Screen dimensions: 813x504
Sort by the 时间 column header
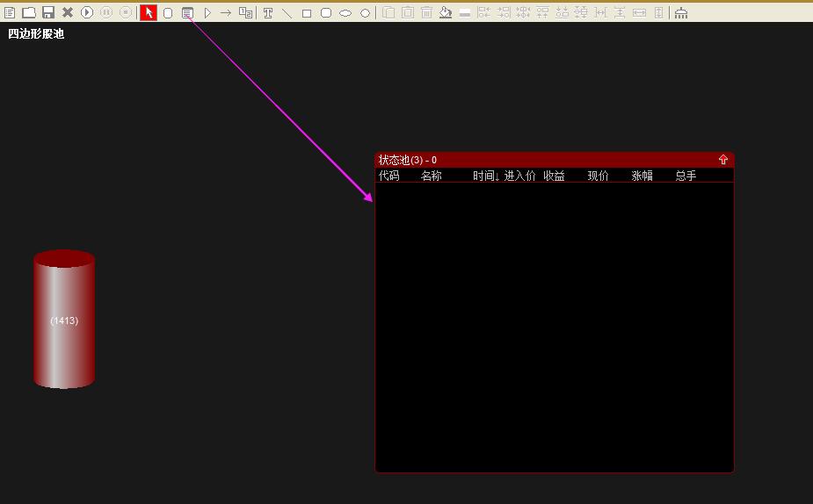pos(486,176)
